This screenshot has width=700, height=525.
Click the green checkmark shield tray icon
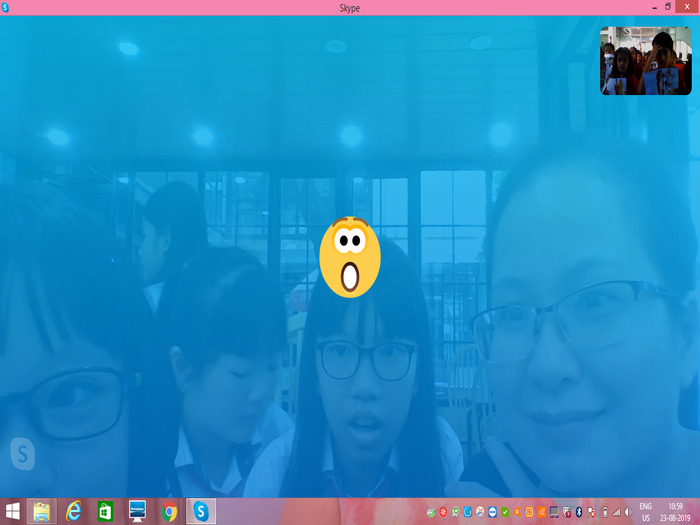pos(505,512)
